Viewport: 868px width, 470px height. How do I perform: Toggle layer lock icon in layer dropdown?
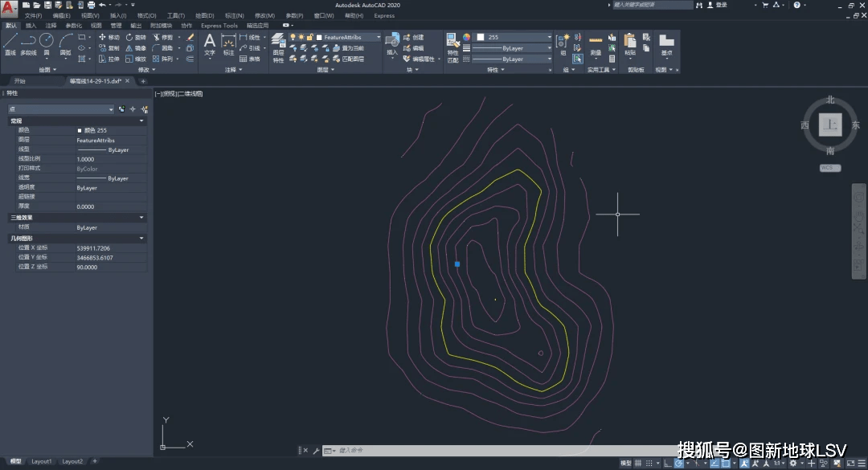pos(310,37)
